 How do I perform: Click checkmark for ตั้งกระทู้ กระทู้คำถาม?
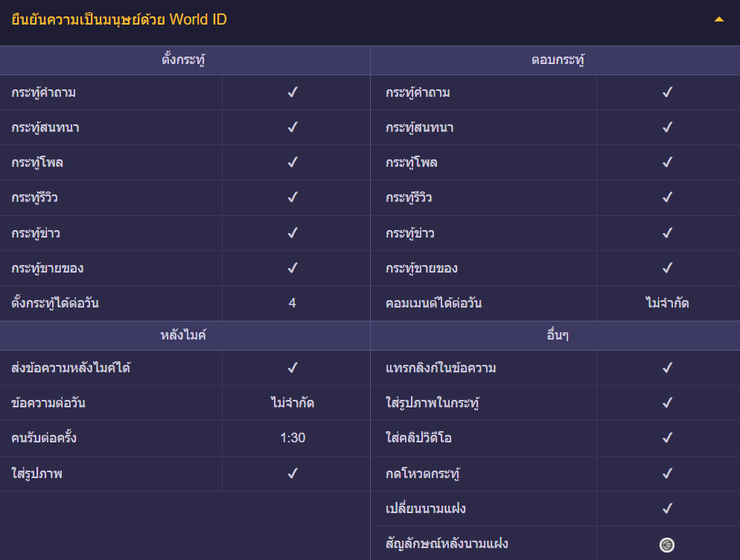point(293,92)
